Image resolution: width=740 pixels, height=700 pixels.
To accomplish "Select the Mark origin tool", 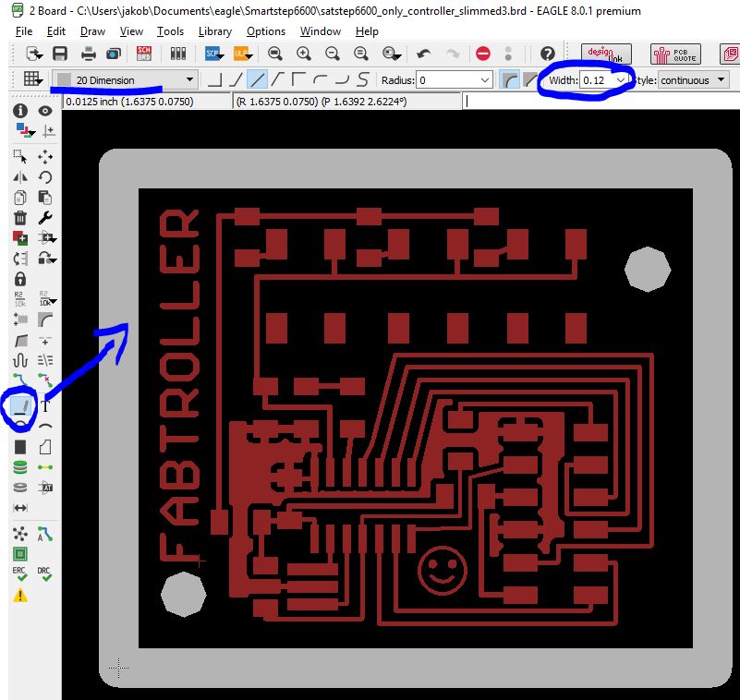I will [x=49, y=130].
